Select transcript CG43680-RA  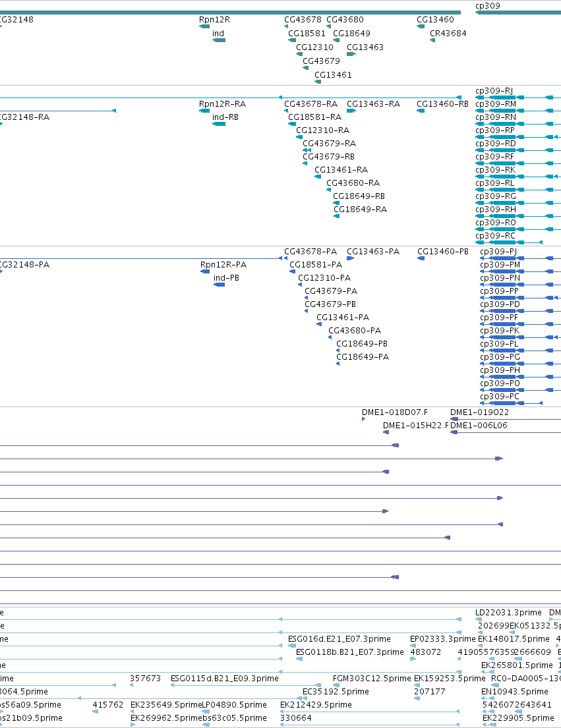point(353,183)
